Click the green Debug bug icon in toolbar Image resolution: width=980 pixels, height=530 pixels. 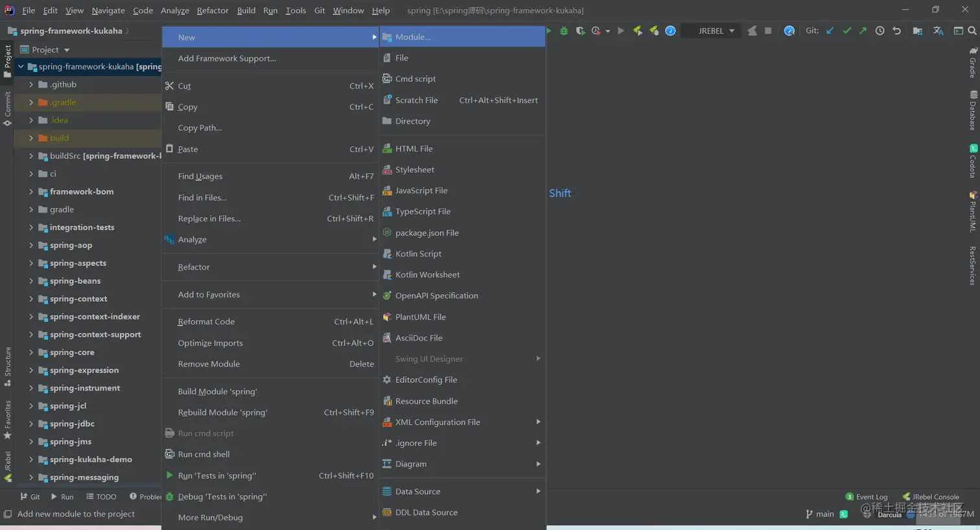[x=564, y=31]
